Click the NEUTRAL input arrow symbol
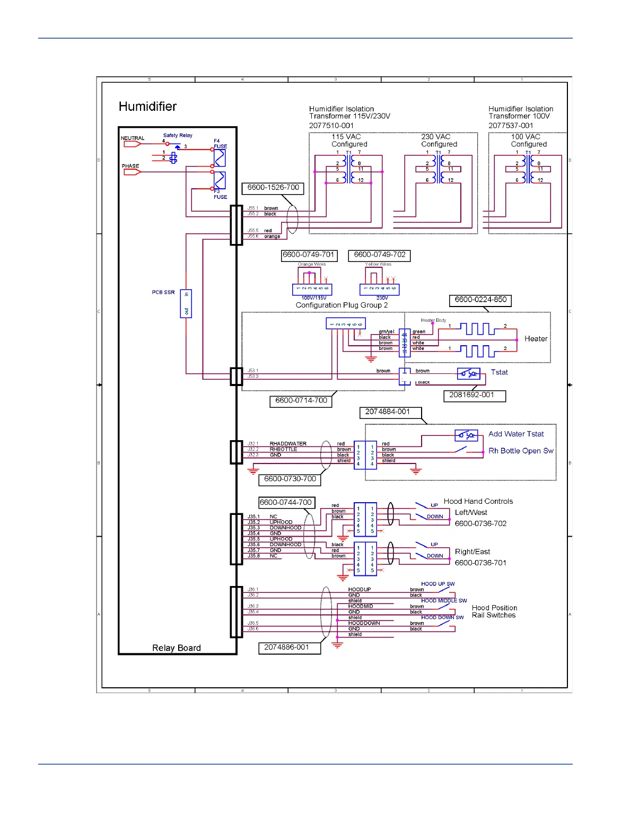630x840 pixels. coord(133,144)
